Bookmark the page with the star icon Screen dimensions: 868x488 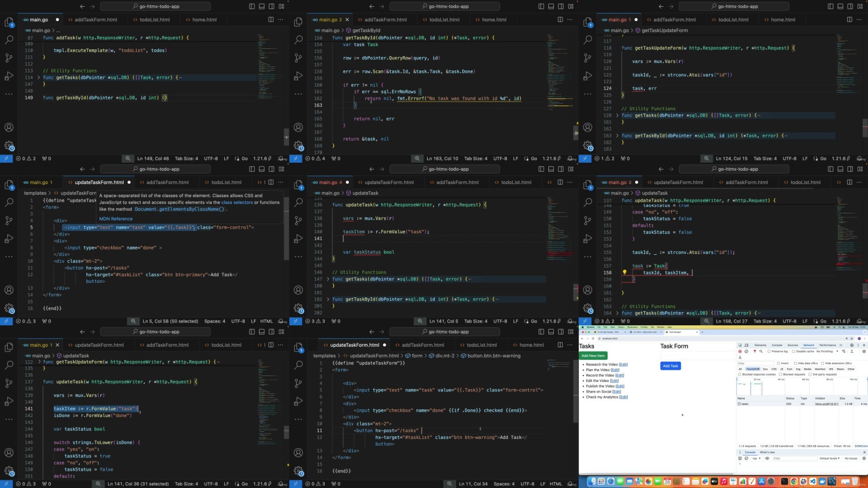click(x=852, y=338)
